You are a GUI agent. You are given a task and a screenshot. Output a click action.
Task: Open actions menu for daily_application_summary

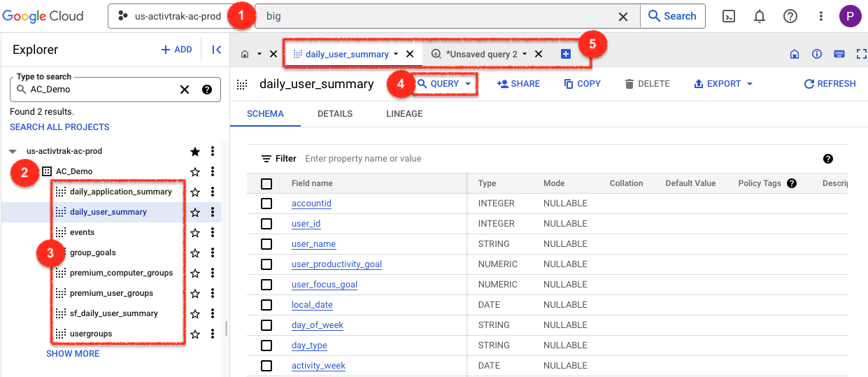(213, 192)
